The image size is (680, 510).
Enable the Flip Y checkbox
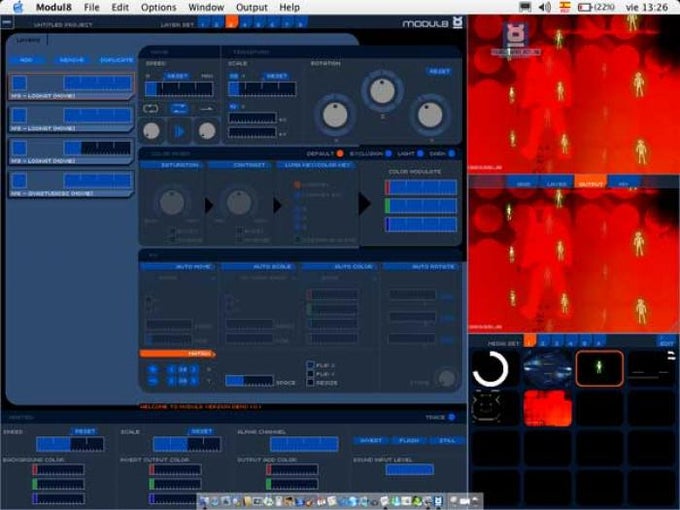pyautogui.click(x=311, y=374)
